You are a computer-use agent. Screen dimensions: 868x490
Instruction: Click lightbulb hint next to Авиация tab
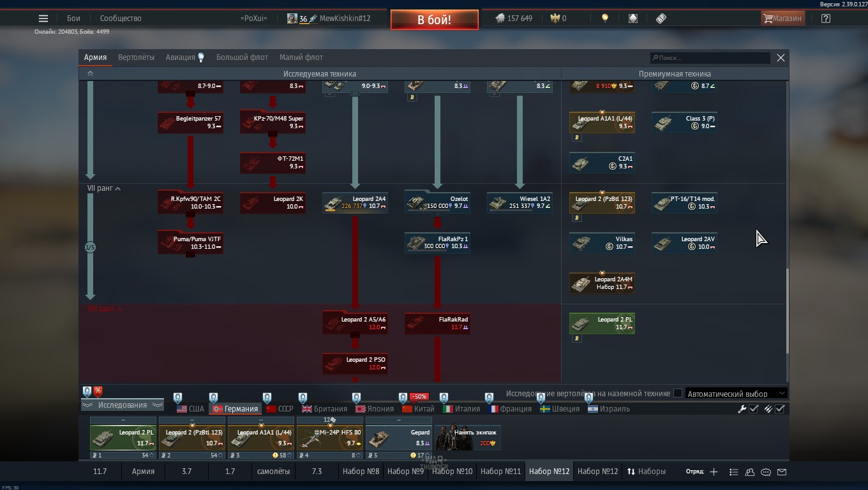(x=201, y=57)
